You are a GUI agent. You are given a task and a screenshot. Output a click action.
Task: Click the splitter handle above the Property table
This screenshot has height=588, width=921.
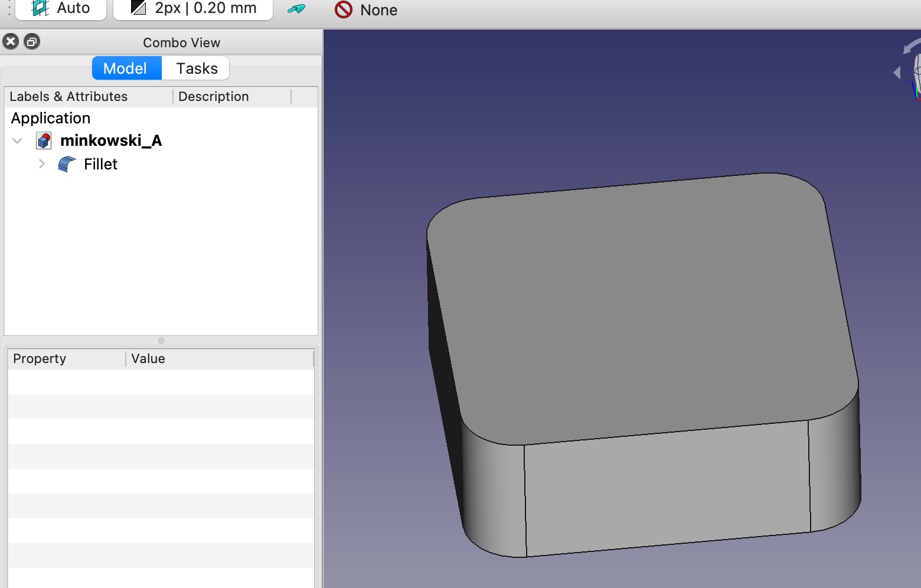[161, 341]
